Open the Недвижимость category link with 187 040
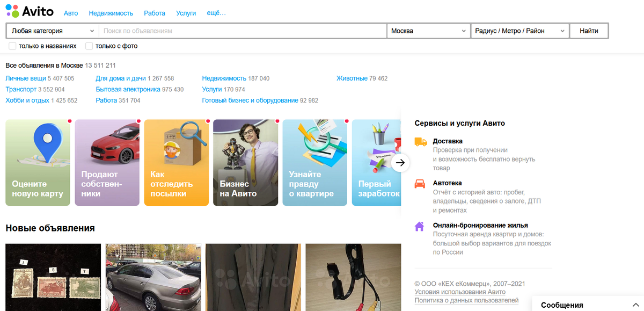The image size is (644, 311). (x=224, y=78)
